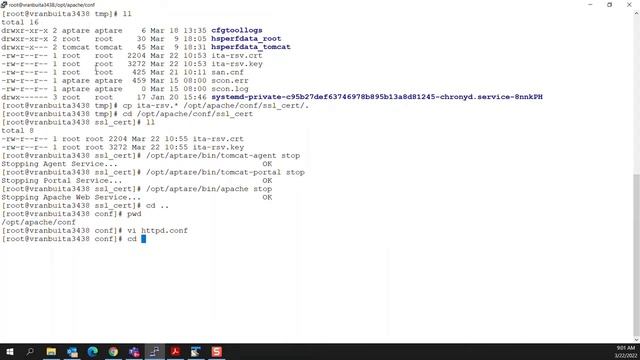Launch Google Chrome from taskbar
Screen dimensions: 640x360
coord(113,351)
